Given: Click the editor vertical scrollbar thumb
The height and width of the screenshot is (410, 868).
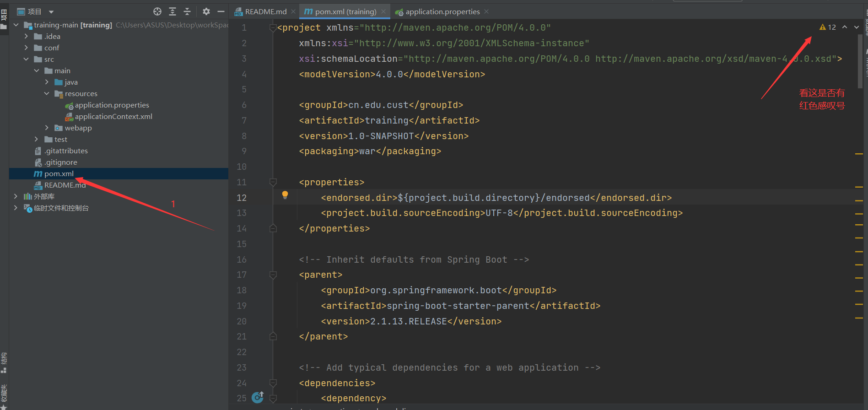Looking at the screenshot, I should pyautogui.click(x=860, y=61).
